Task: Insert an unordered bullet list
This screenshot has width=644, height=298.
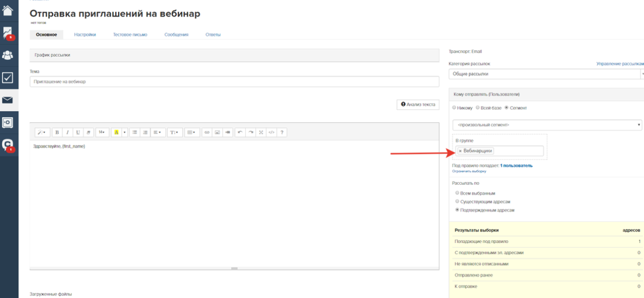Action: pyautogui.click(x=134, y=133)
